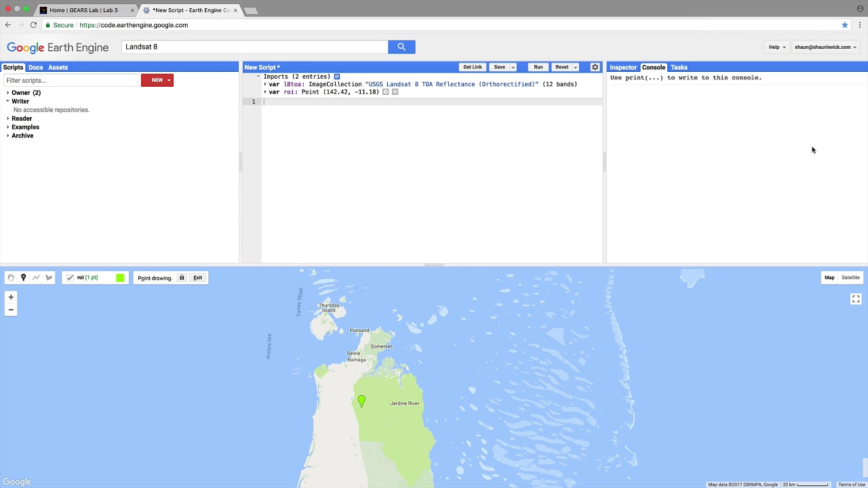Open the Save dropdown arrow
The width and height of the screenshot is (868, 488).
coord(513,67)
